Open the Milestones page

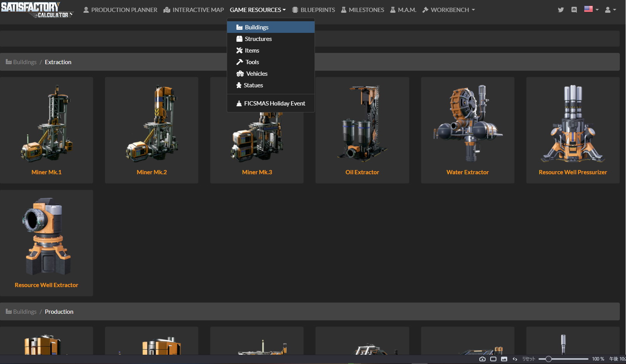click(x=363, y=10)
